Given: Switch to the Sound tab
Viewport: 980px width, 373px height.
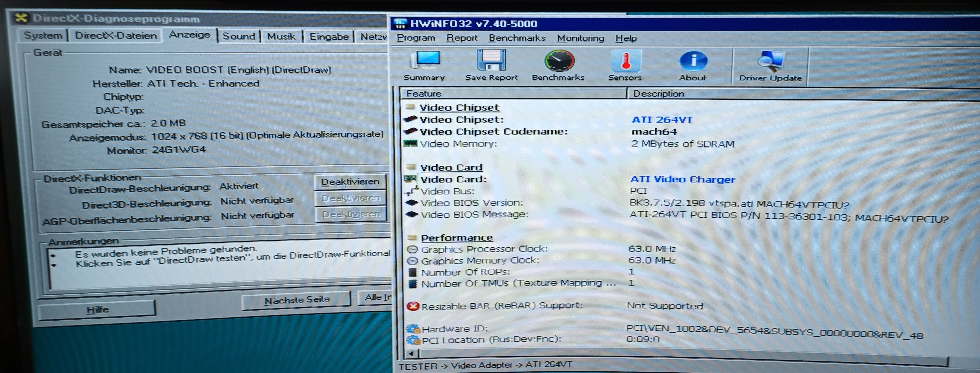Looking at the screenshot, I should click(239, 36).
